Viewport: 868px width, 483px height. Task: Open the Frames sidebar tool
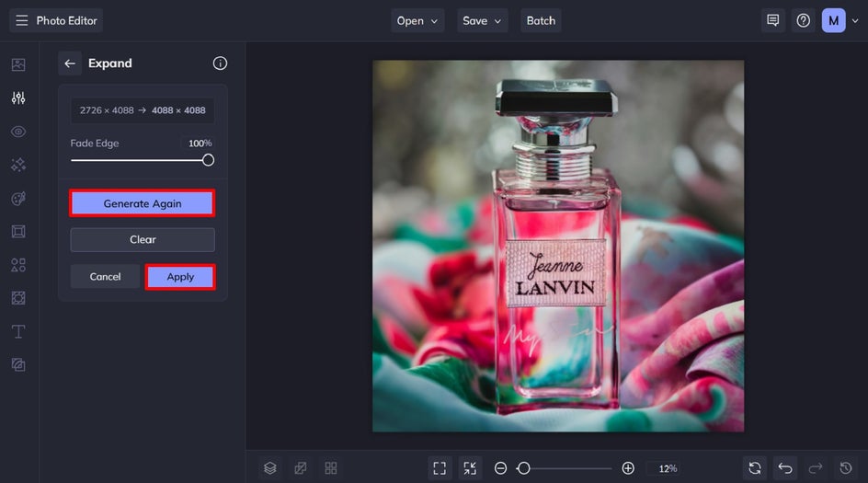click(x=18, y=232)
